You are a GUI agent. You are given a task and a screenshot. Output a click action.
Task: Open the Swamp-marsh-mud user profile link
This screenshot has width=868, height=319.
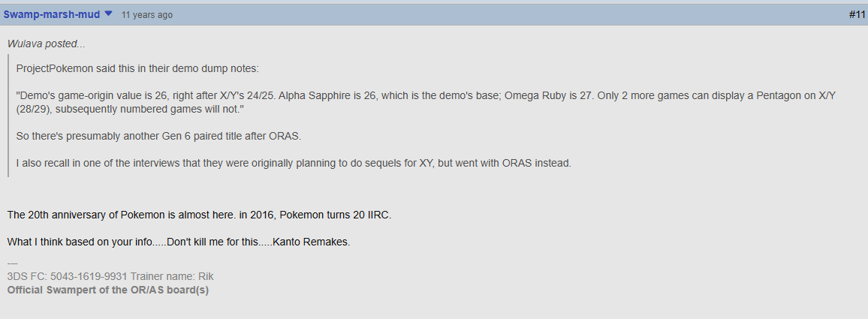point(52,14)
